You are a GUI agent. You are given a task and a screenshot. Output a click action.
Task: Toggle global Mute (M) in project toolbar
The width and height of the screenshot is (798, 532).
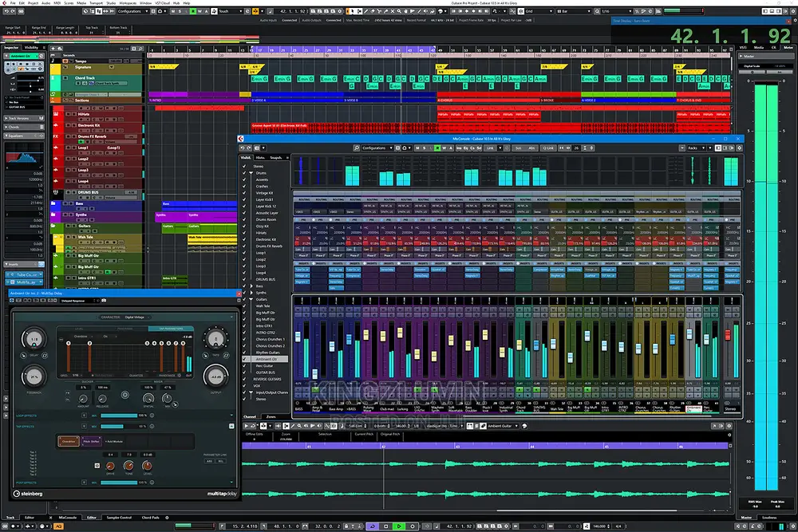[x=173, y=11]
